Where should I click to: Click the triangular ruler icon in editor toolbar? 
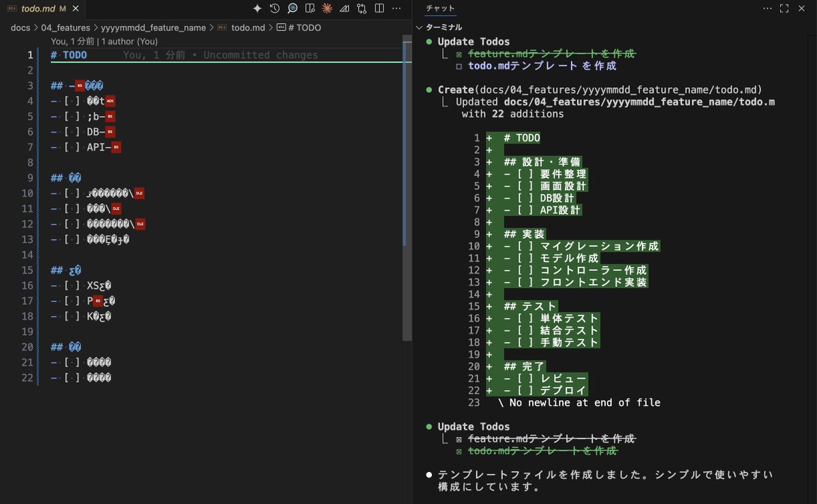tap(344, 8)
